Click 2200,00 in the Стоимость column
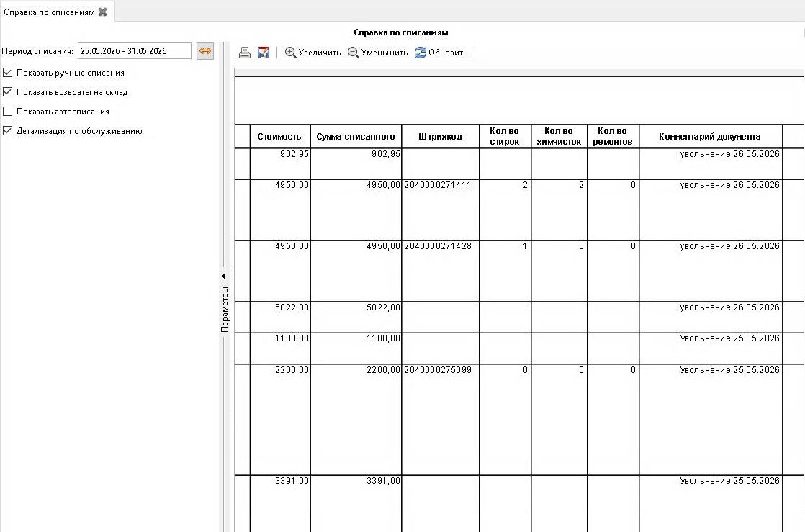 292,370
